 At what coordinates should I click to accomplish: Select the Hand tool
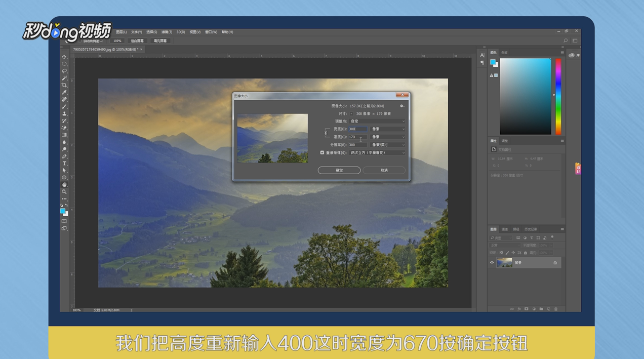(64, 184)
